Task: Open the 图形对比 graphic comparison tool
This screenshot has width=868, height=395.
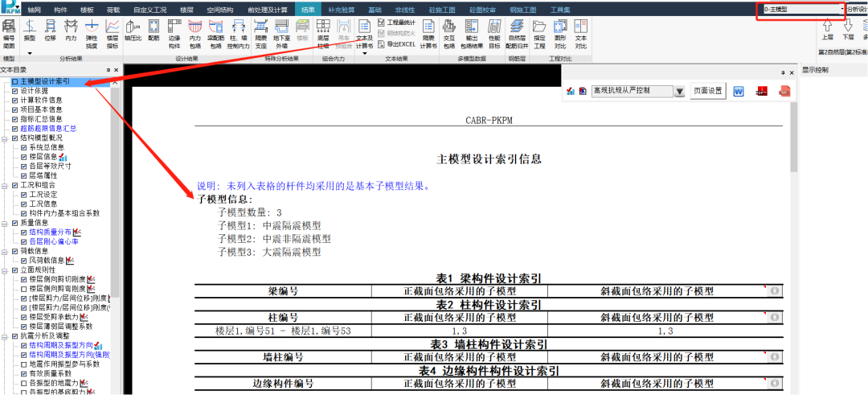Action: pos(560,34)
